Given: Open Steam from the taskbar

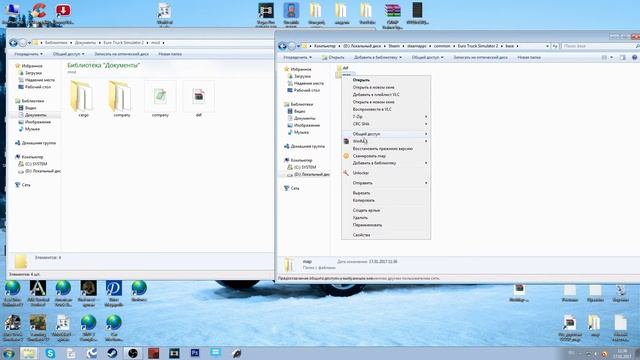Looking at the screenshot, I should tap(112, 353).
